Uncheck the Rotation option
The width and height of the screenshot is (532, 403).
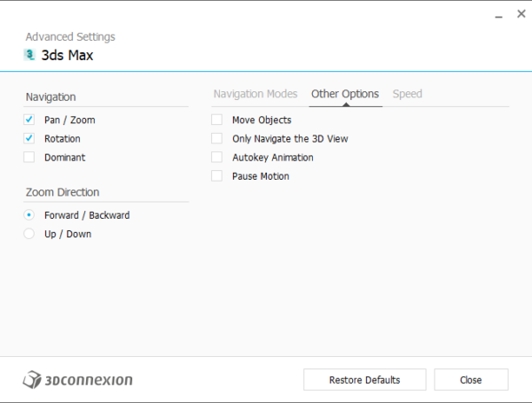pyautogui.click(x=29, y=138)
